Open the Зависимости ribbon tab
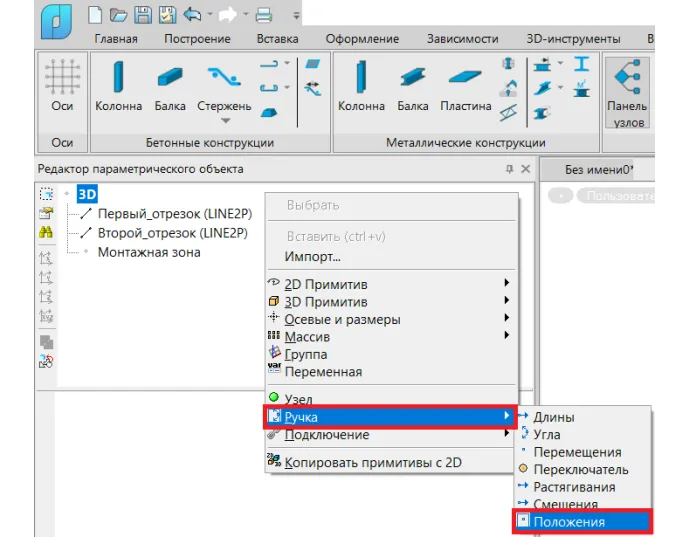Viewport: 688px width, 537px height. click(462, 39)
